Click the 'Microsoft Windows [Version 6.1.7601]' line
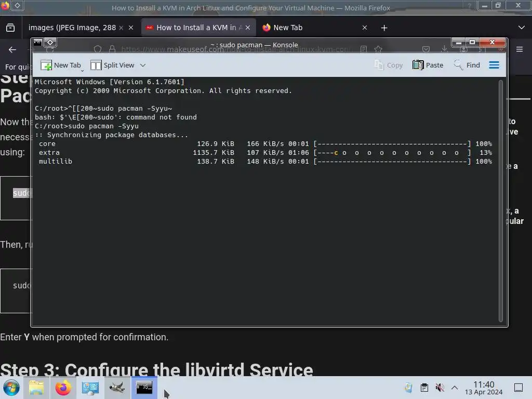This screenshot has height=399, width=532. pyautogui.click(x=109, y=82)
